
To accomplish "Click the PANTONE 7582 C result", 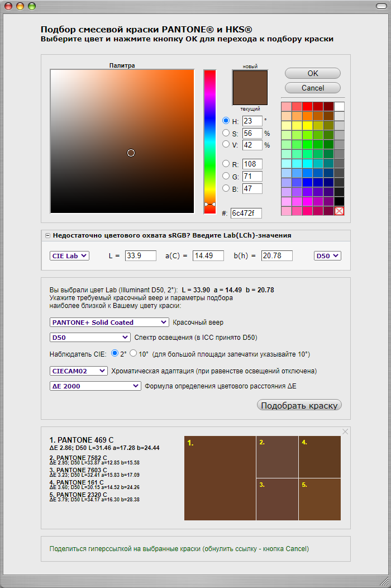I will point(78,458).
